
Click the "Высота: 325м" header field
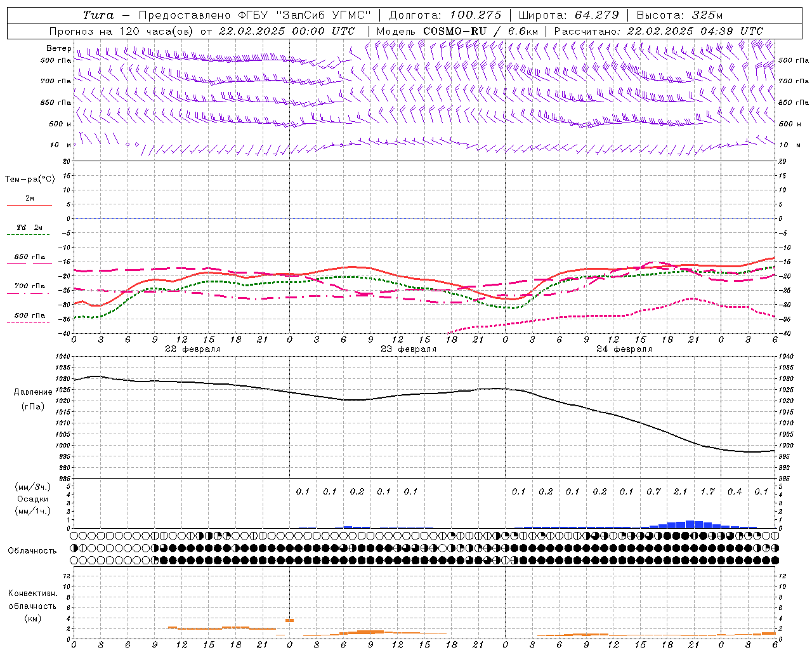pyautogui.click(x=679, y=15)
